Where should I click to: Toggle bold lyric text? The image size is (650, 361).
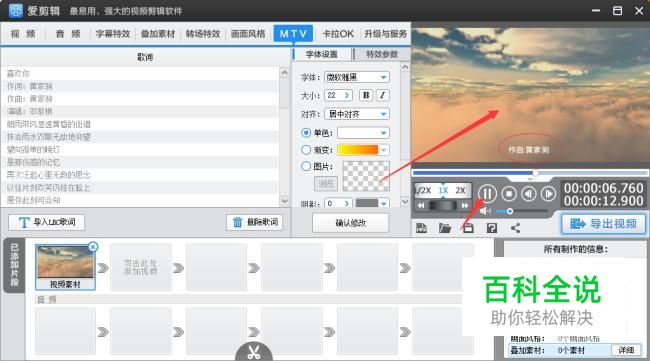(x=366, y=95)
